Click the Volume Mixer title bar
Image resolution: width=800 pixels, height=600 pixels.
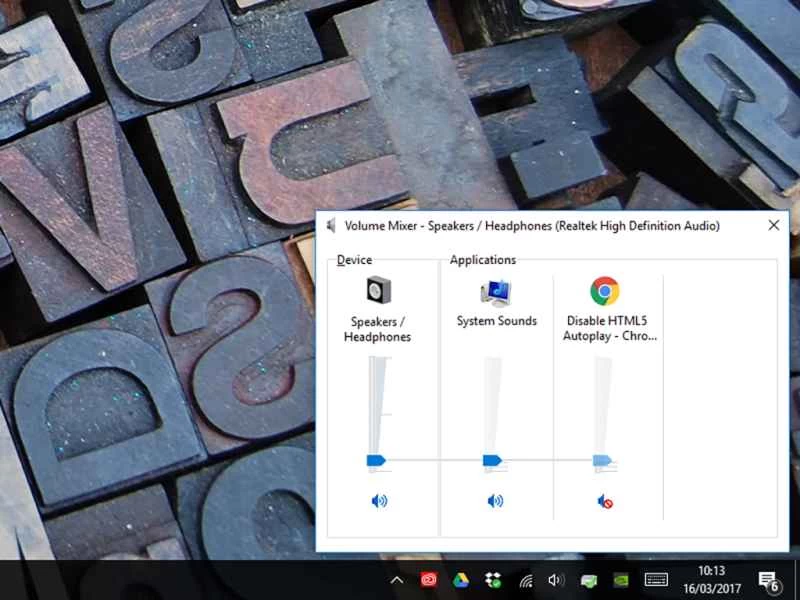point(530,226)
